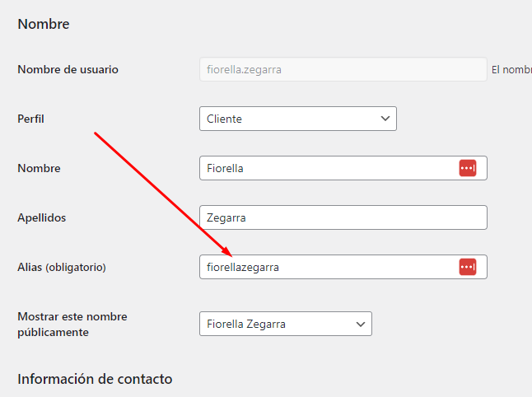Click the chevron of the public display name dropdown

coord(360,325)
